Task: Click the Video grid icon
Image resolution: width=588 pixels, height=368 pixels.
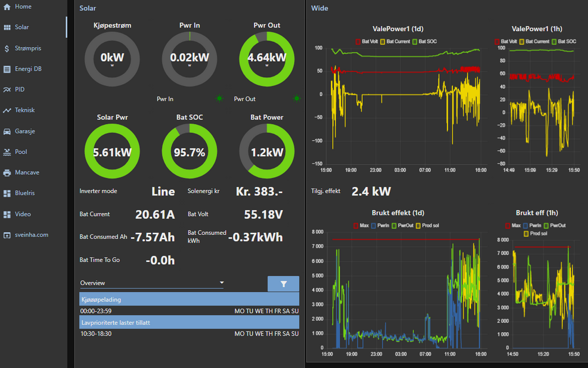Action: click(7, 214)
